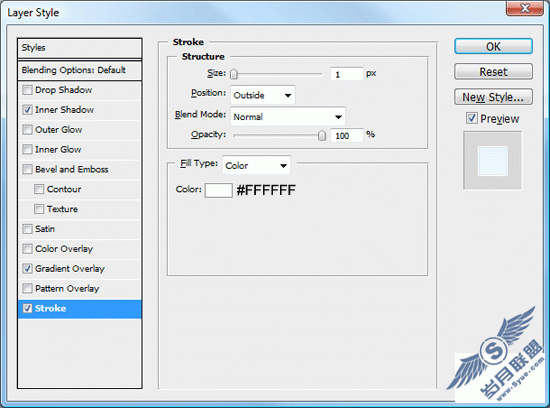Viewport: 550px width, 408px height.
Task: Open the Color Overlay settings label
Action: tap(64, 249)
